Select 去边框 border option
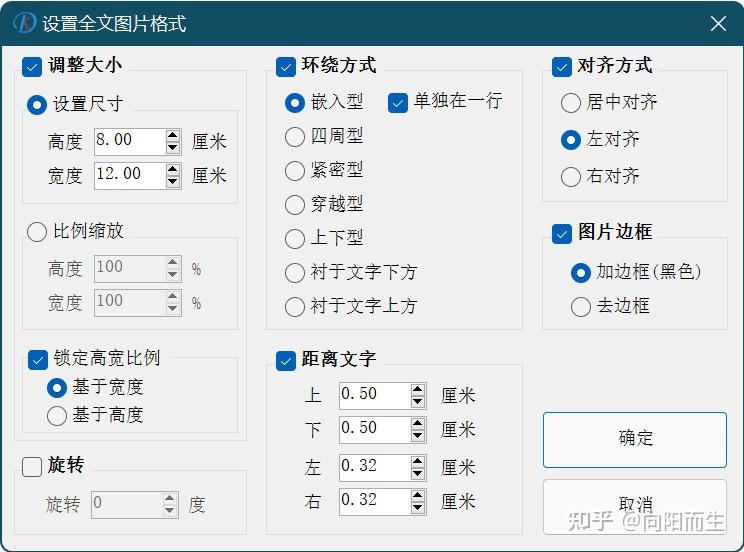744x552 pixels. (x=581, y=307)
